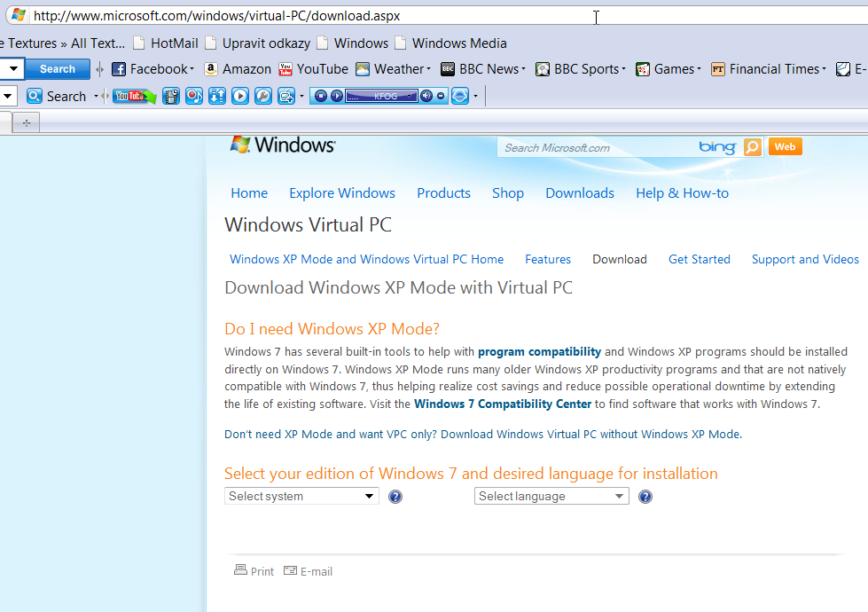Image resolution: width=868 pixels, height=612 pixels.
Task: Open the BBC Sports toolbar menu
Action: point(581,69)
